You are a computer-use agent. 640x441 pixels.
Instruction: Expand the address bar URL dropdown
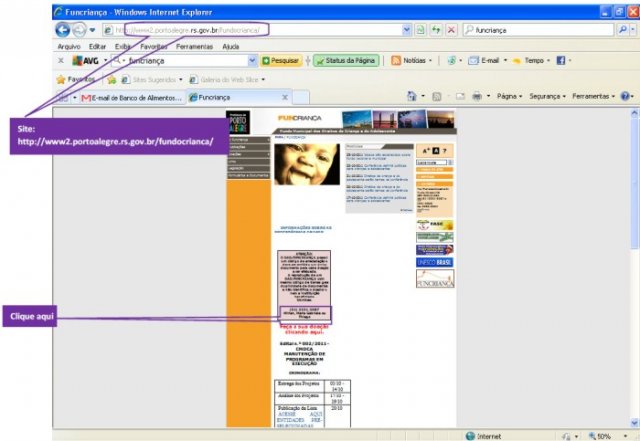(x=407, y=30)
